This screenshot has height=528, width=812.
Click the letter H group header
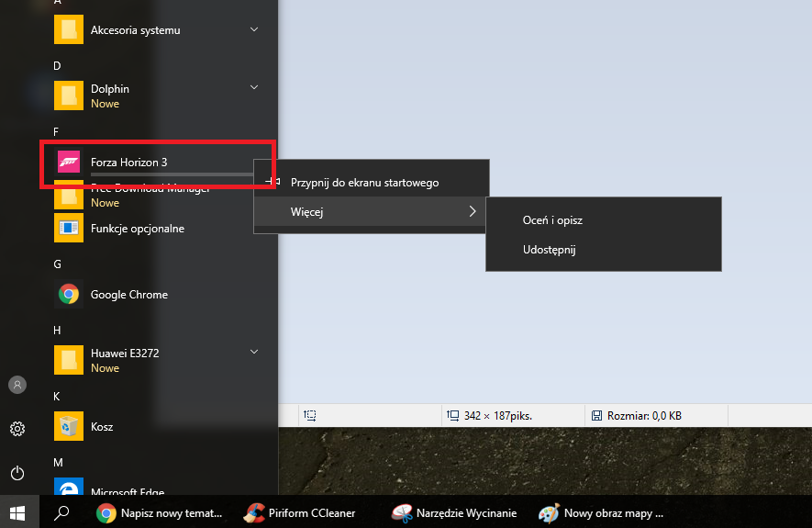coord(57,330)
